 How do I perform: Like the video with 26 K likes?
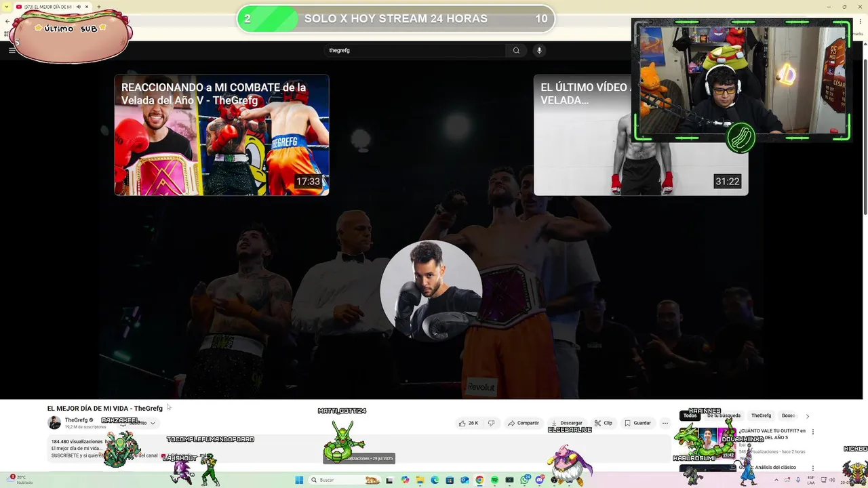pyautogui.click(x=468, y=423)
